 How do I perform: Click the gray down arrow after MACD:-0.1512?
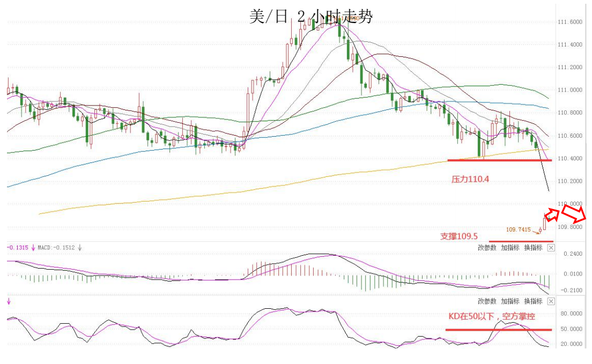pyautogui.click(x=80, y=248)
